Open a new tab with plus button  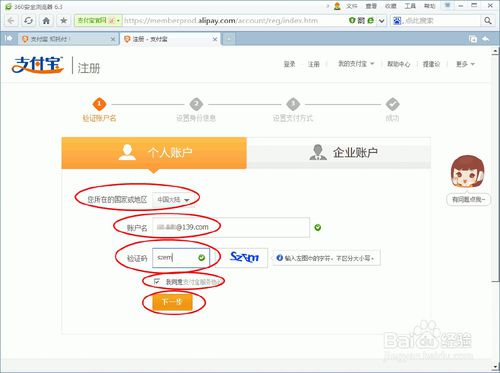pos(229,39)
